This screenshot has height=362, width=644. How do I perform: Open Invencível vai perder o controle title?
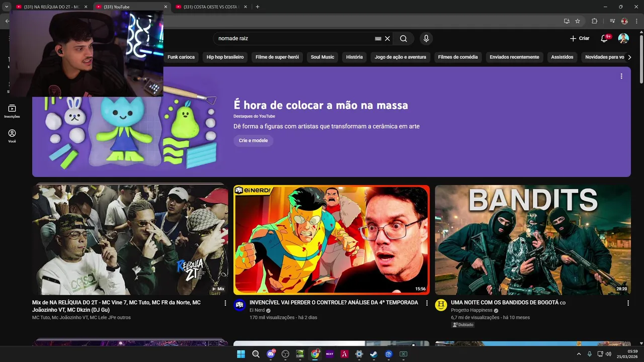(334, 303)
